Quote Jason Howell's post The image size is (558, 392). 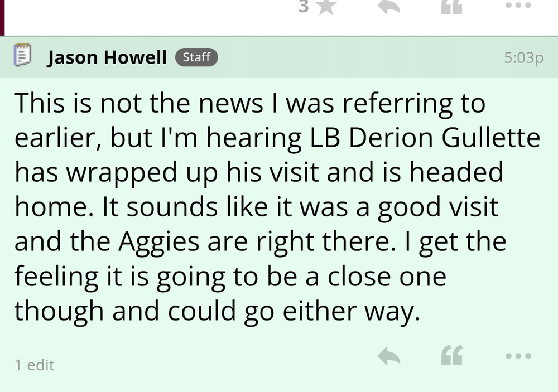pos(451,355)
